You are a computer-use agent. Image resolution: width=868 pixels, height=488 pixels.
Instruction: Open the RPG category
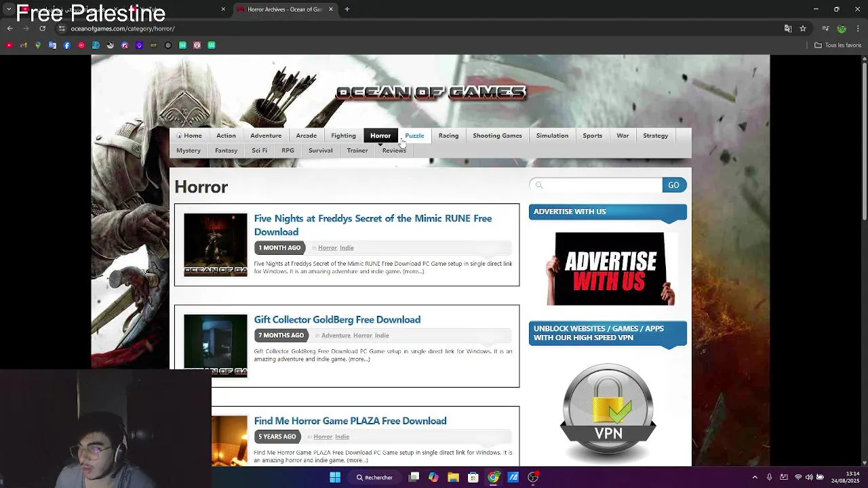288,150
